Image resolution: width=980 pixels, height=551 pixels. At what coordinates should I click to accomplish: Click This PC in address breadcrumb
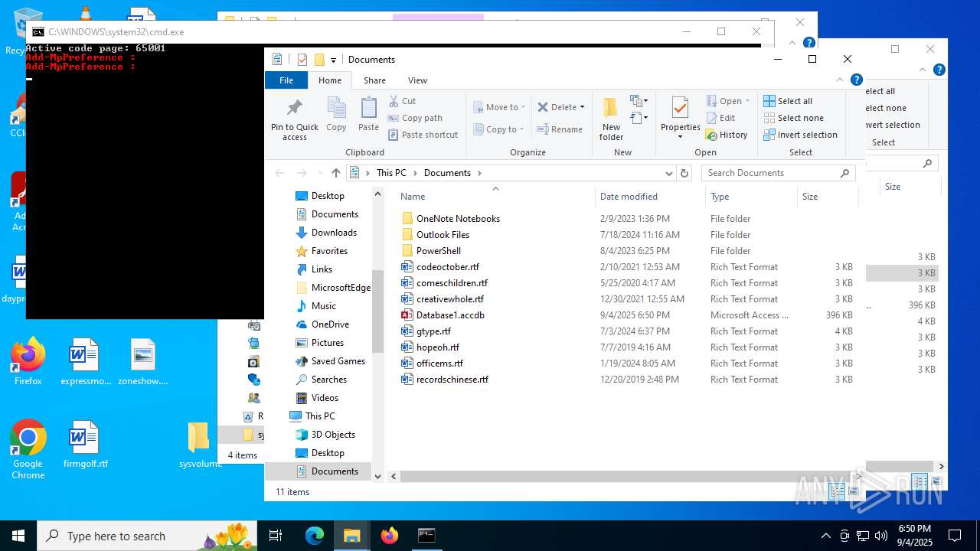tap(391, 173)
